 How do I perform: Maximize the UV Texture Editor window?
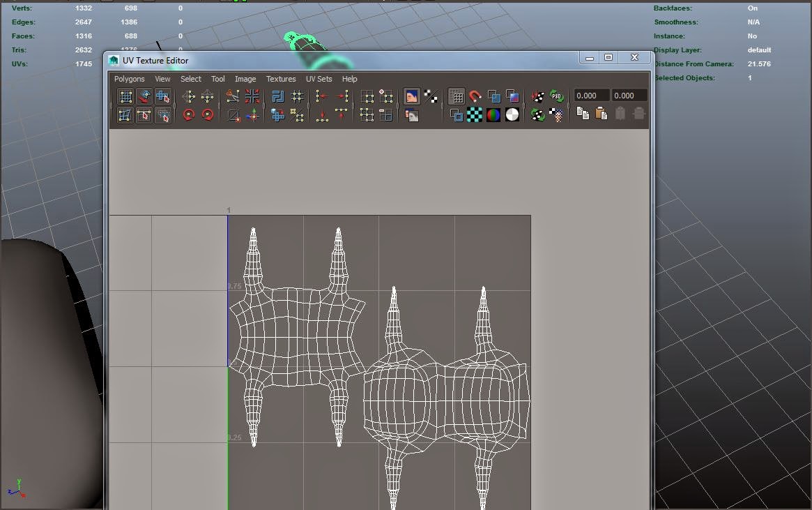608,57
